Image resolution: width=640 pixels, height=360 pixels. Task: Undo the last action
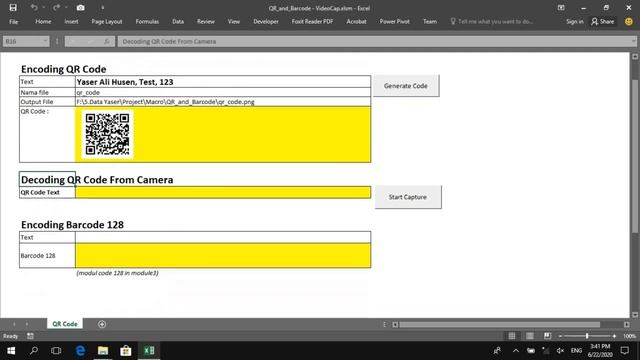pyautogui.click(x=34, y=7)
